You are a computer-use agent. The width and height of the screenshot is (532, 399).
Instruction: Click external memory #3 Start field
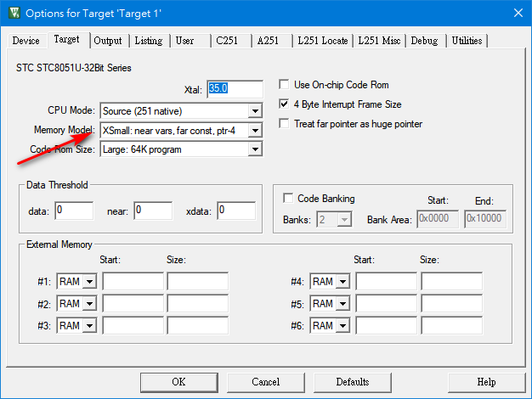(x=133, y=325)
